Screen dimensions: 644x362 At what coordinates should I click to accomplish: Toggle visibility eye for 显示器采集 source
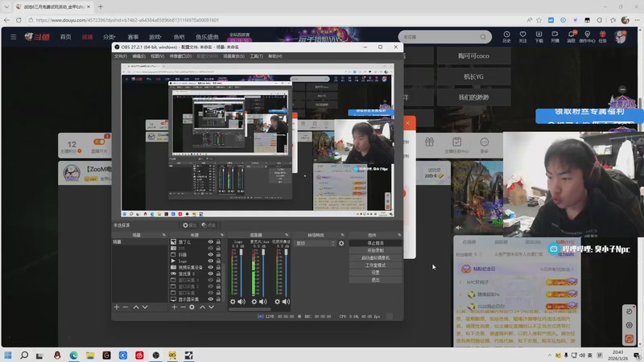(x=211, y=298)
